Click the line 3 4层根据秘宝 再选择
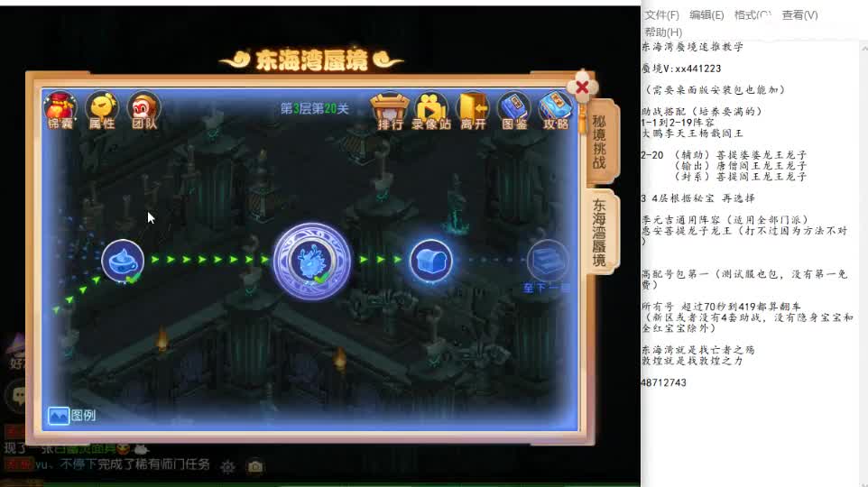The height and width of the screenshot is (487, 868). 698,198
